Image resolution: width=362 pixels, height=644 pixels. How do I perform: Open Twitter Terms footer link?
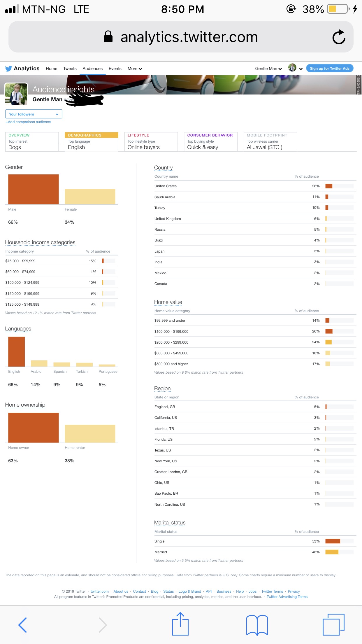tap(272, 591)
